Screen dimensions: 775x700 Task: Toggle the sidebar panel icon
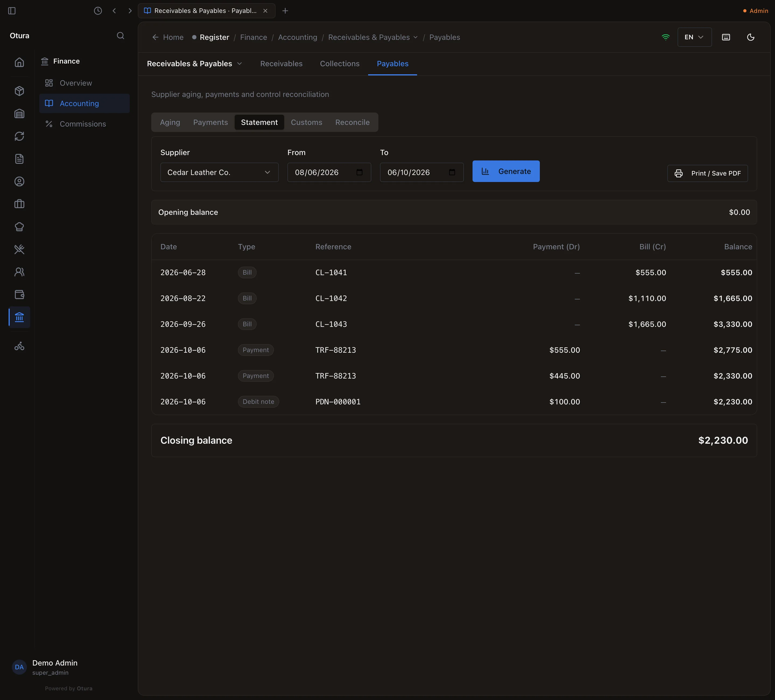[12, 11]
